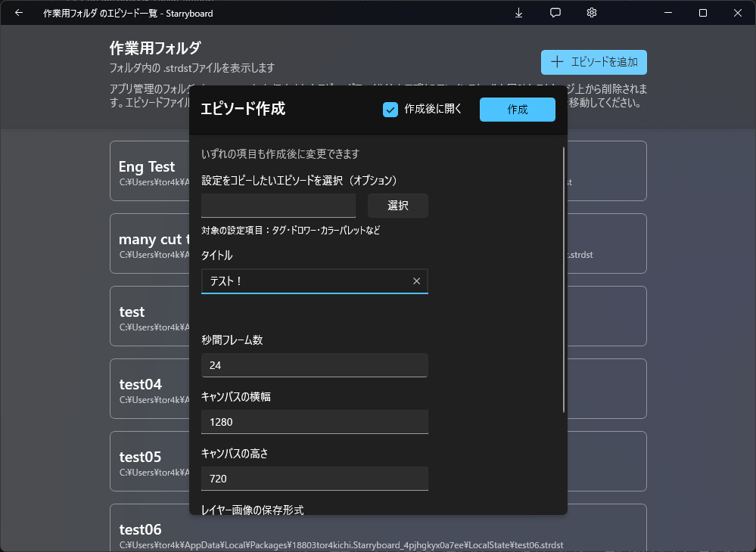Viewport: 756px width, 552px height.
Task: Toggle the 作成後に開く checkbox
Action: (390, 110)
